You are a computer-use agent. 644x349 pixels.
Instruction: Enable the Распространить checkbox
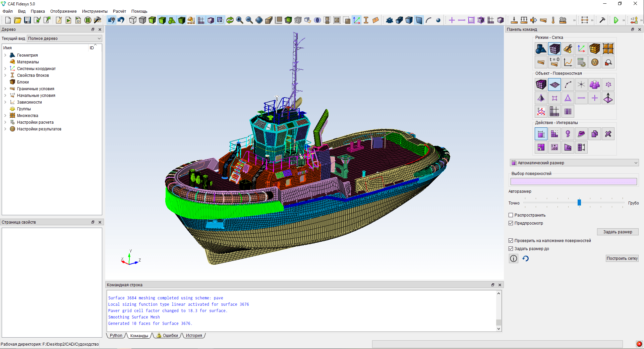point(511,215)
